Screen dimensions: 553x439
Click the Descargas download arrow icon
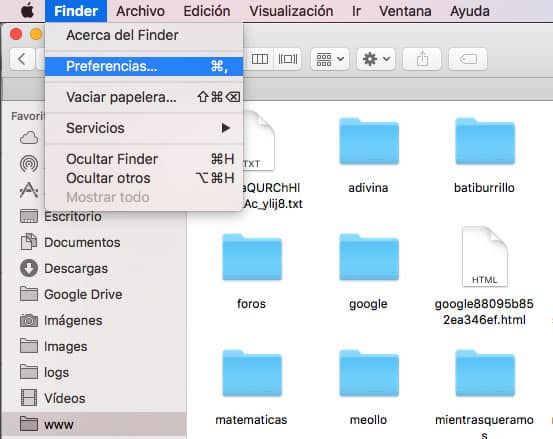pyautogui.click(x=29, y=268)
